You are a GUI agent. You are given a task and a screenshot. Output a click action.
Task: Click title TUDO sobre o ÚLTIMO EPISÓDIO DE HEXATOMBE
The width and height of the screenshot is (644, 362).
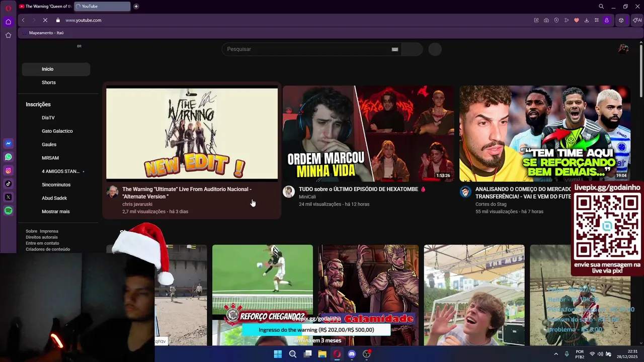pyautogui.click(x=358, y=190)
